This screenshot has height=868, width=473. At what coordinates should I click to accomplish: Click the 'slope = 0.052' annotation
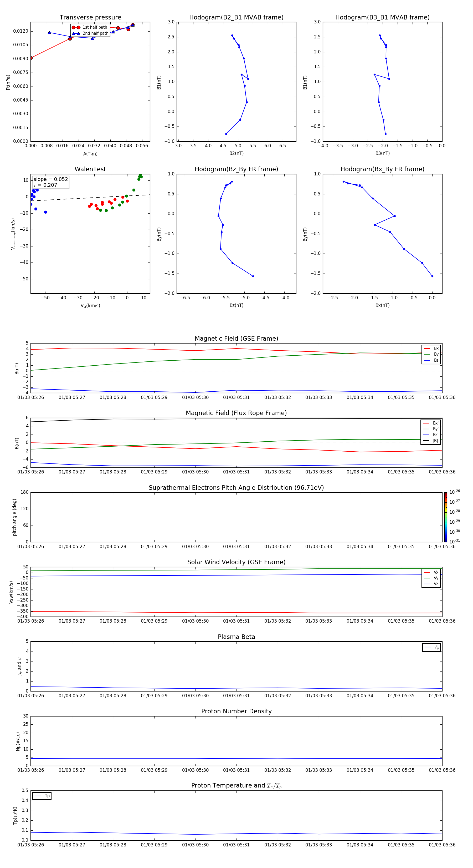50,179
